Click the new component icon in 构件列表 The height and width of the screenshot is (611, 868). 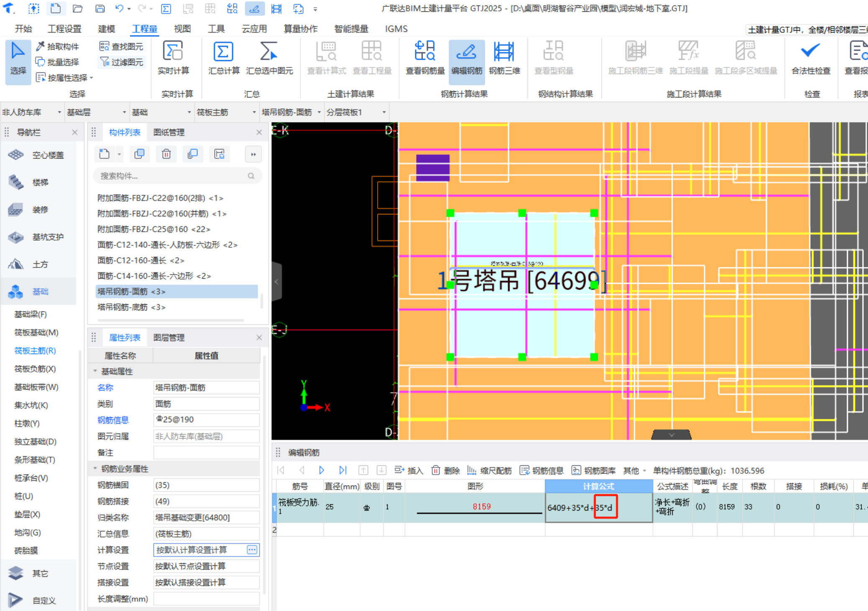(105, 154)
